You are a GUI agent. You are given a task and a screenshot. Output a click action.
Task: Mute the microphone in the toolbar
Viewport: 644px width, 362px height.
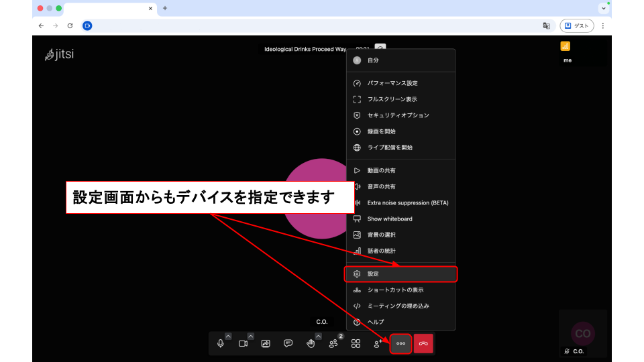tap(221, 343)
